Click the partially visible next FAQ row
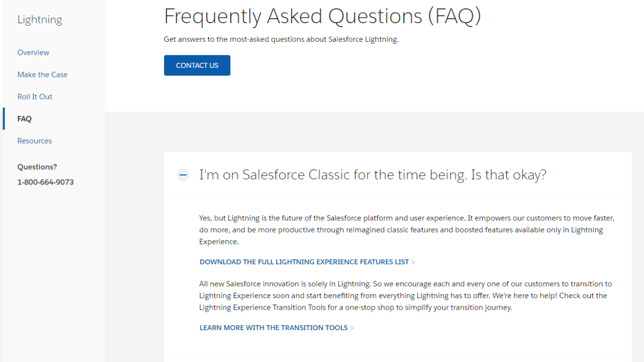644x362 pixels. pos(398,360)
